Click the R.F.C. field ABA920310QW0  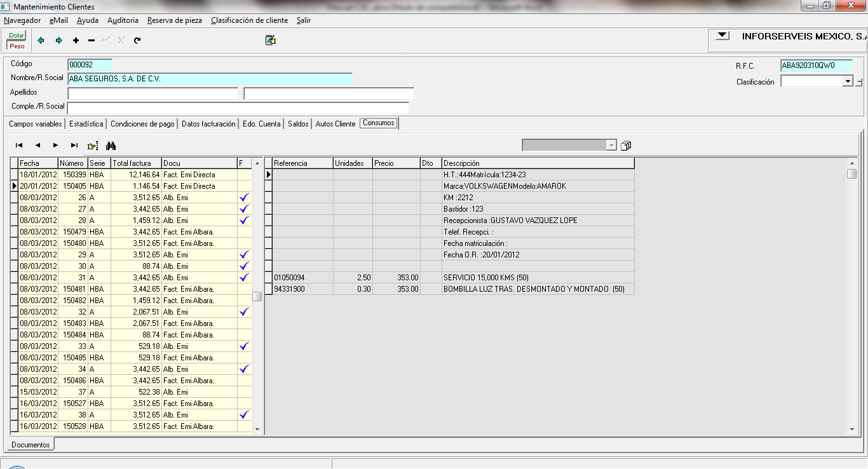click(x=816, y=65)
